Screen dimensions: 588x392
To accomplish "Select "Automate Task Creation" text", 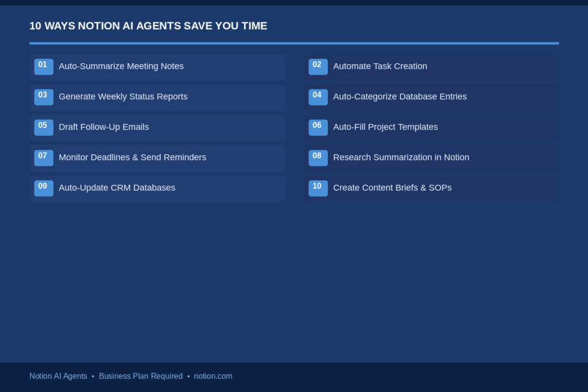I will pyautogui.click(x=380, y=67).
